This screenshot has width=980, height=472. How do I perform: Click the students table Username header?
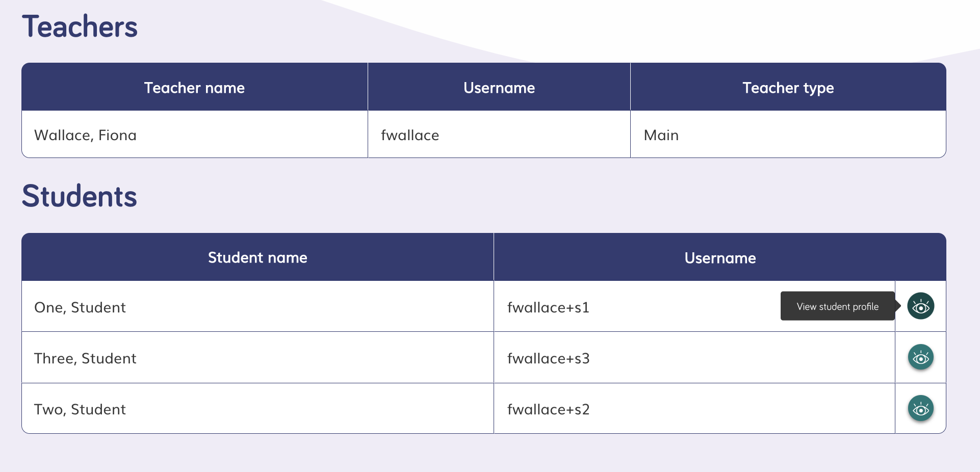(x=720, y=257)
